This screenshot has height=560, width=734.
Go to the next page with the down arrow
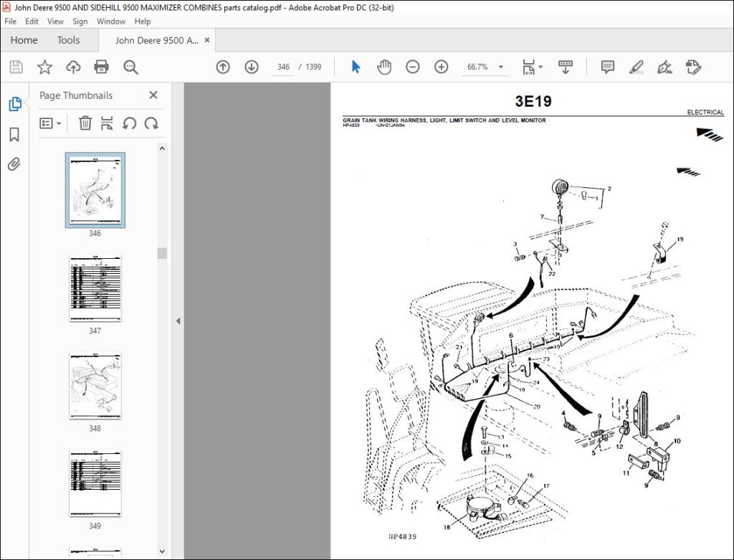click(x=252, y=67)
